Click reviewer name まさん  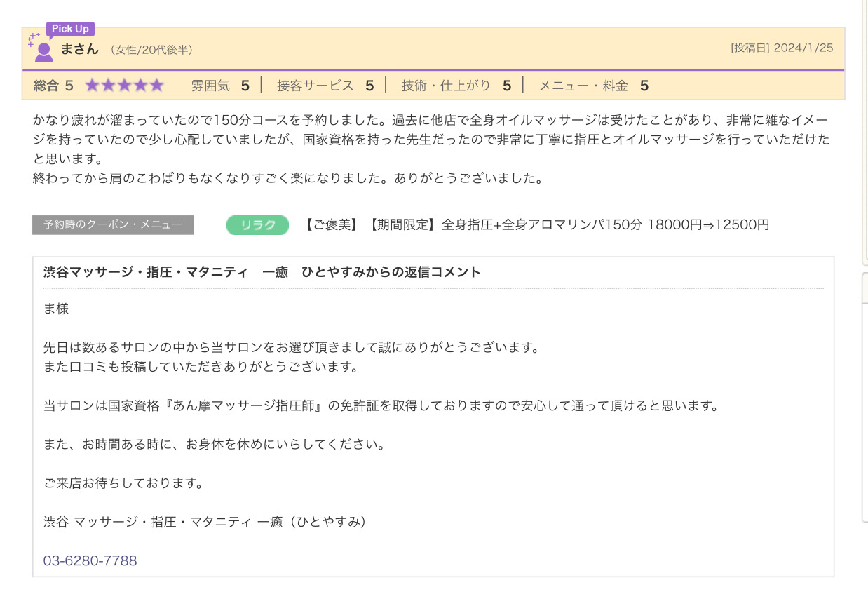coord(80,49)
